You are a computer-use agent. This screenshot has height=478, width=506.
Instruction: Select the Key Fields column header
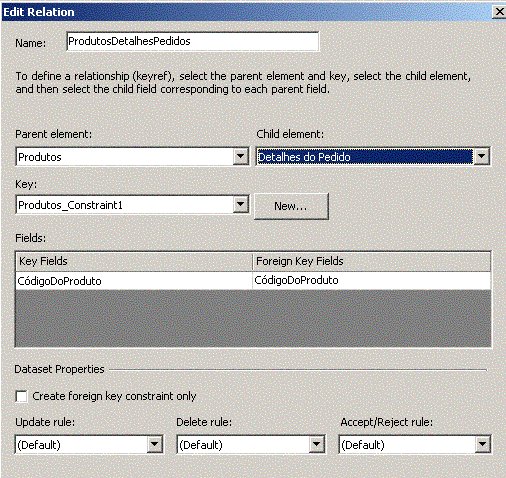click(134, 261)
